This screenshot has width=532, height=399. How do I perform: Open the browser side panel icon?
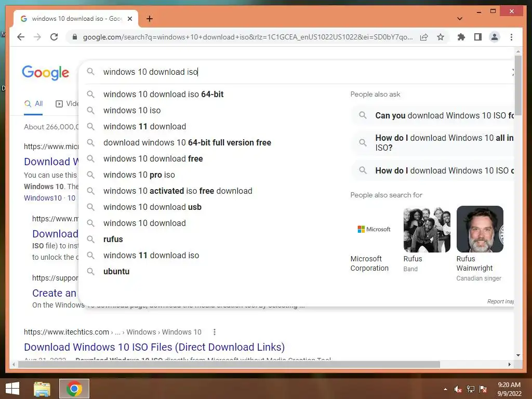click(478, 37)
